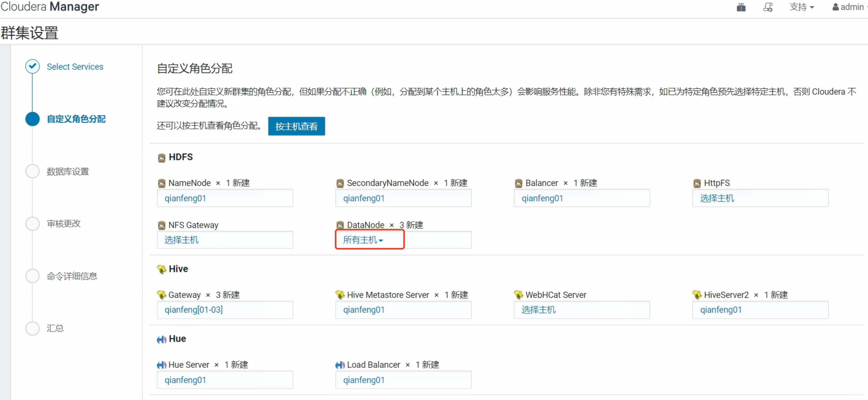
Task: Select the 汇总 wizard step
Action: coord(55,328)
